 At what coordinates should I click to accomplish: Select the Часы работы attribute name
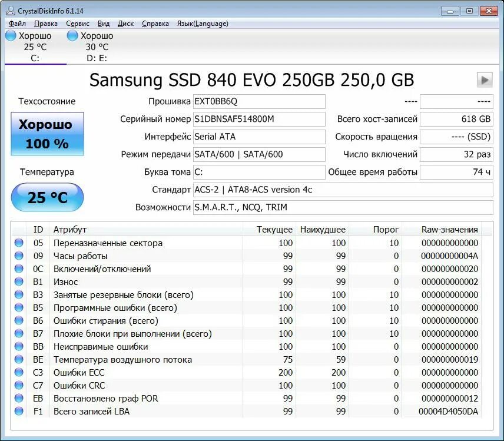tap(80, 256)
